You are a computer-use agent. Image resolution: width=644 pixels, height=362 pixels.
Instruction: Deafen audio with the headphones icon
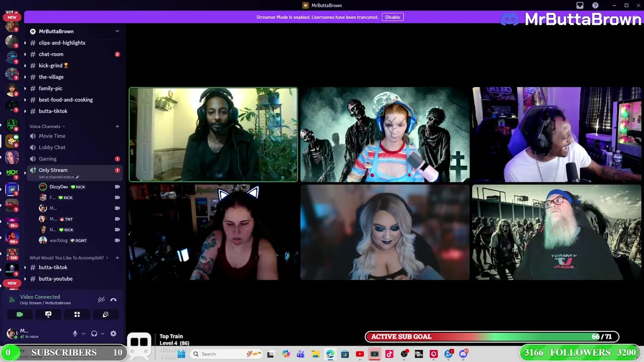tap(94, 333)
